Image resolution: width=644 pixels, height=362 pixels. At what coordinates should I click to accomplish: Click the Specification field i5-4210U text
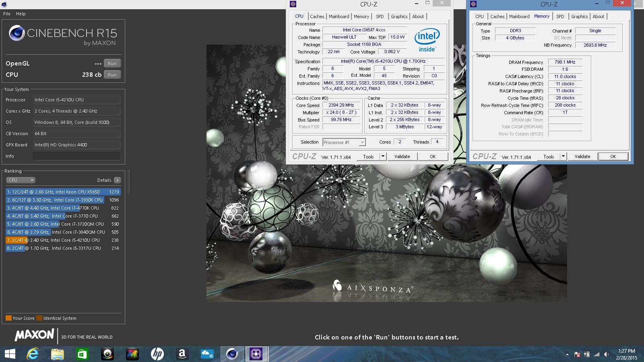(x=383, y=62)
